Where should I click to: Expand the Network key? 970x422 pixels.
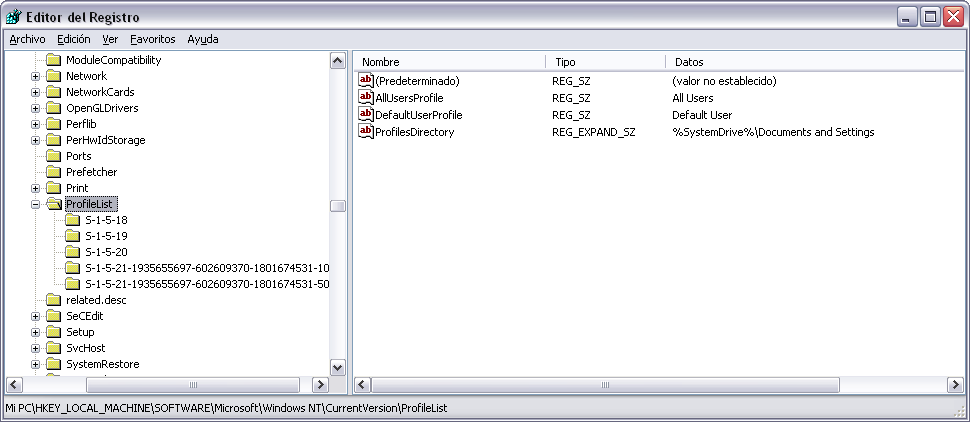coord(35,76)
